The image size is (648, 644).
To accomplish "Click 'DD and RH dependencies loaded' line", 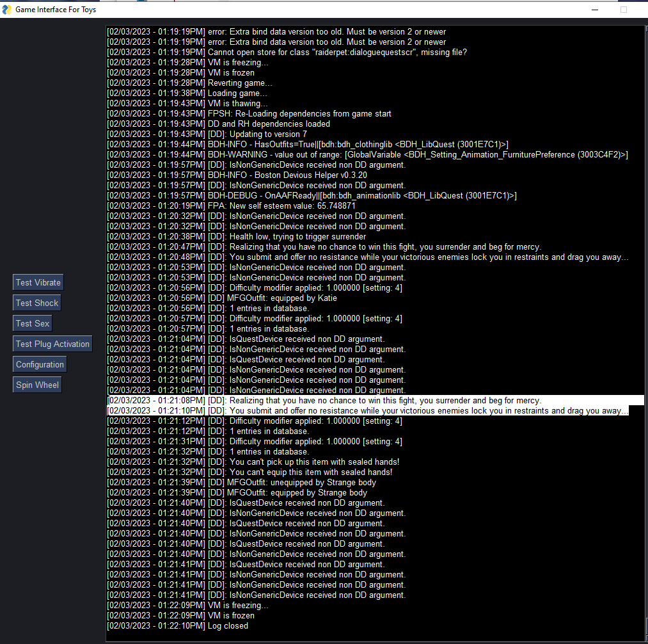I will [219, 124].
